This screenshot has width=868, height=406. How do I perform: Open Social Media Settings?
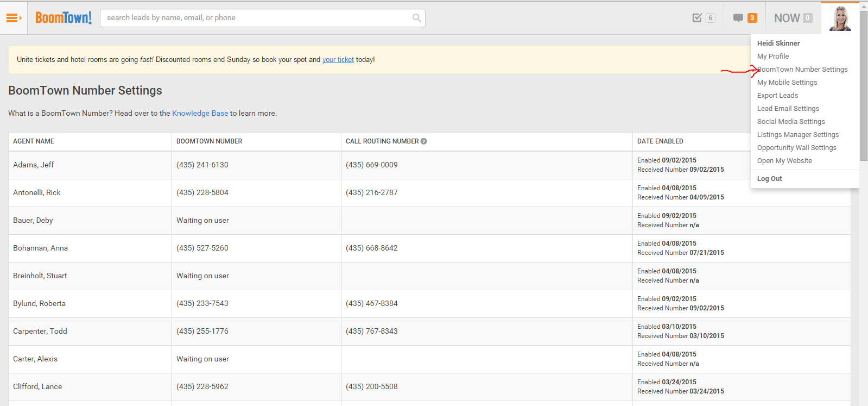[791, 122]
